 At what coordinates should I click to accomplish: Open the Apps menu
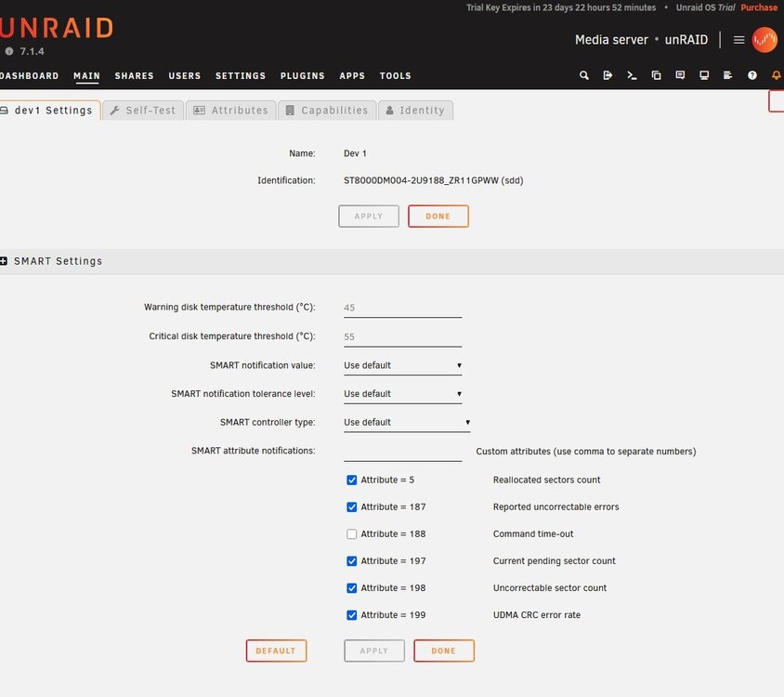click(x=352, y=76)
